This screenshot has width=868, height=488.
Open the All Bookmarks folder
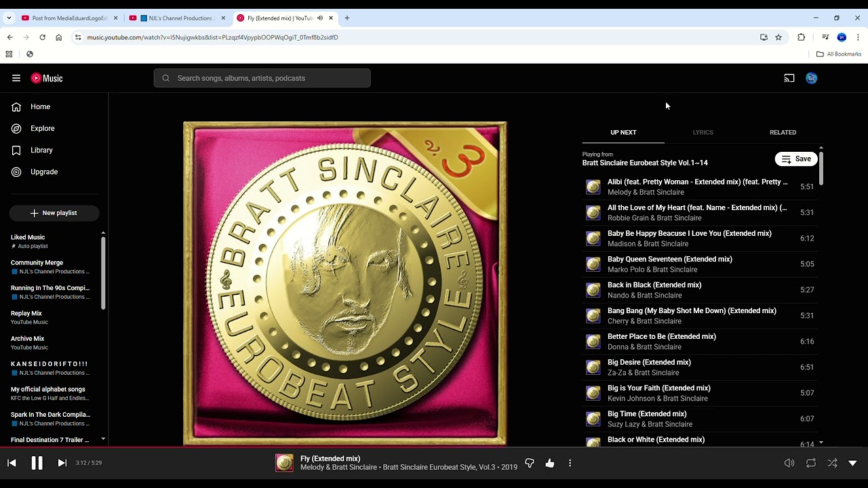coord(839,54)
